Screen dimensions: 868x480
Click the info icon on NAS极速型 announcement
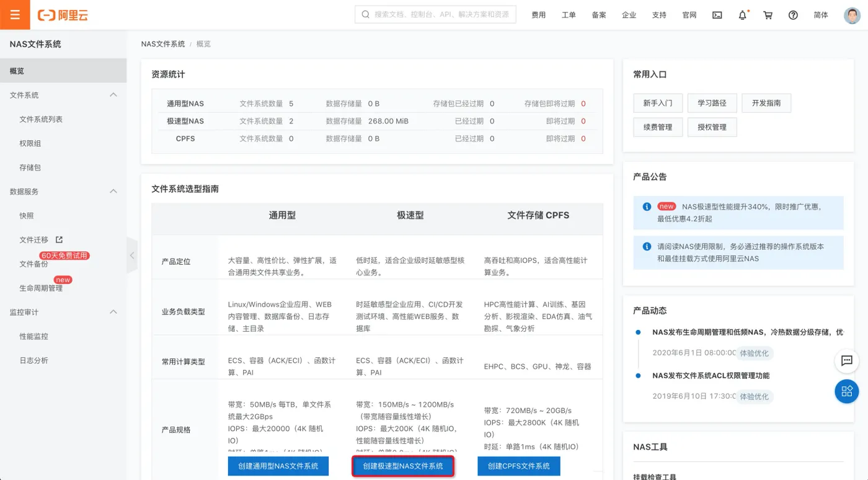pos(647,207)
